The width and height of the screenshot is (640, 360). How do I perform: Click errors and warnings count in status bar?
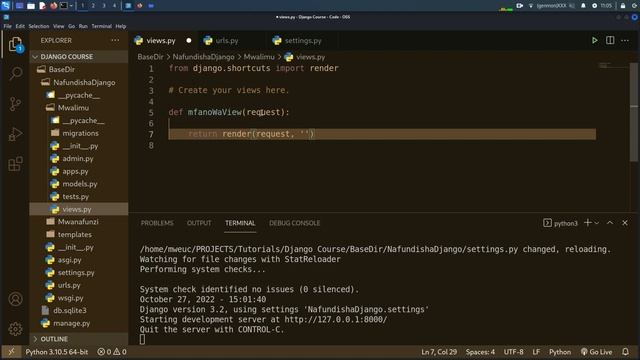(x=112, y=352)
